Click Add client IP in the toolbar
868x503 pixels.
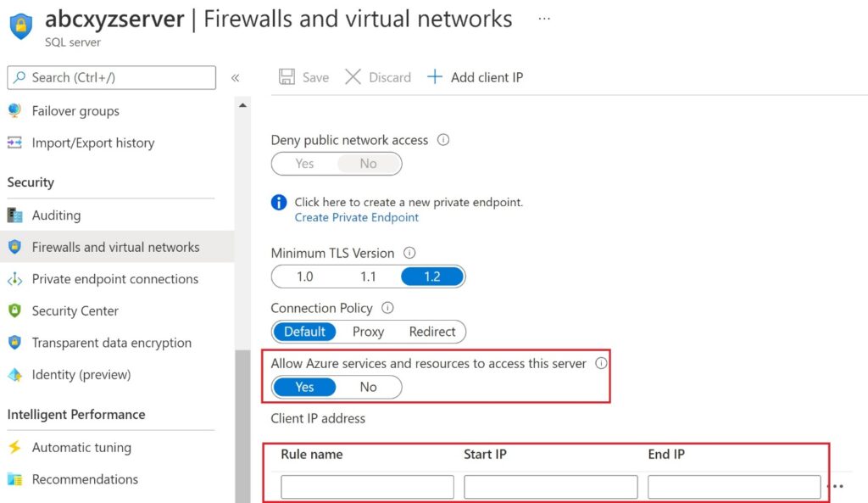coord(476,76)
